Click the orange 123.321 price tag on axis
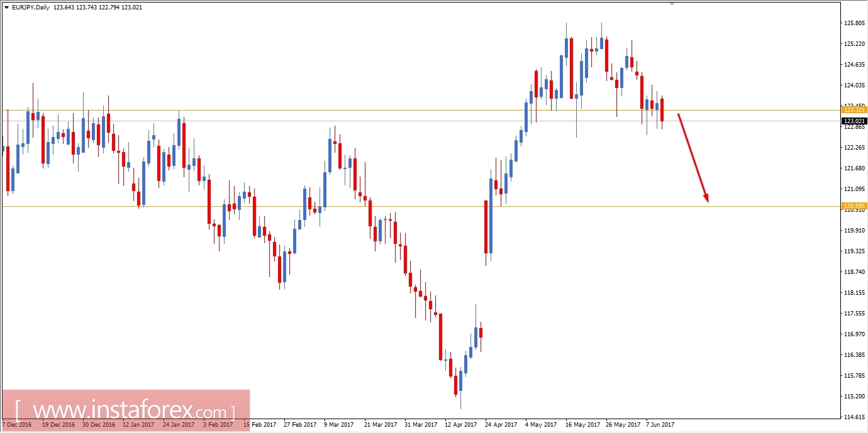Image resolution: width=868 pixels, height=433 pixels. pyautogui.click(x=854, y=110)
